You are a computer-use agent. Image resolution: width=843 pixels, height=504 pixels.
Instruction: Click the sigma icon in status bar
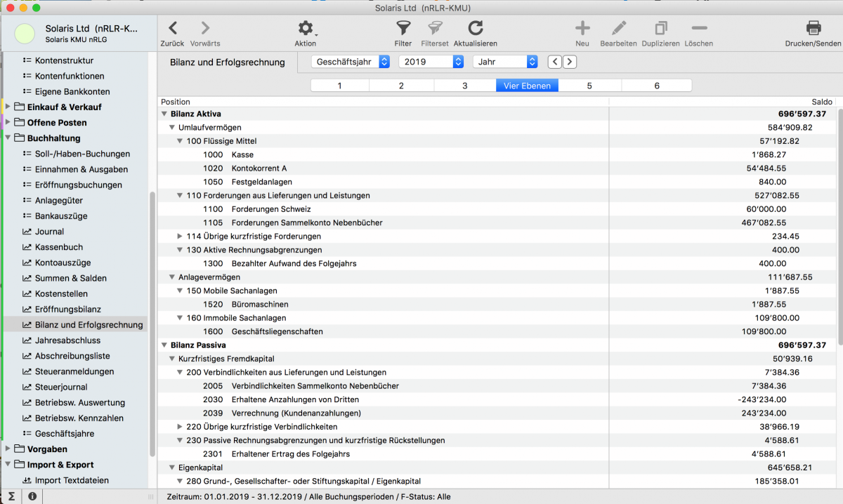click(x=11, y=496)
